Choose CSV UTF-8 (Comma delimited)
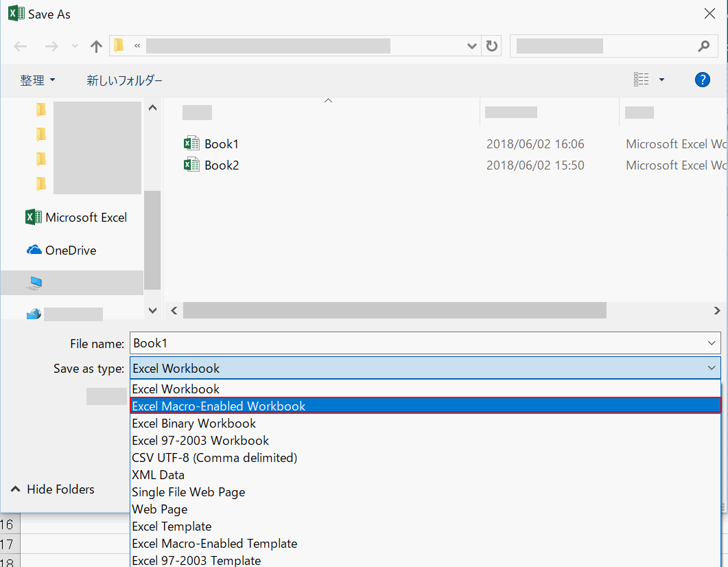 tap(425, 457)
